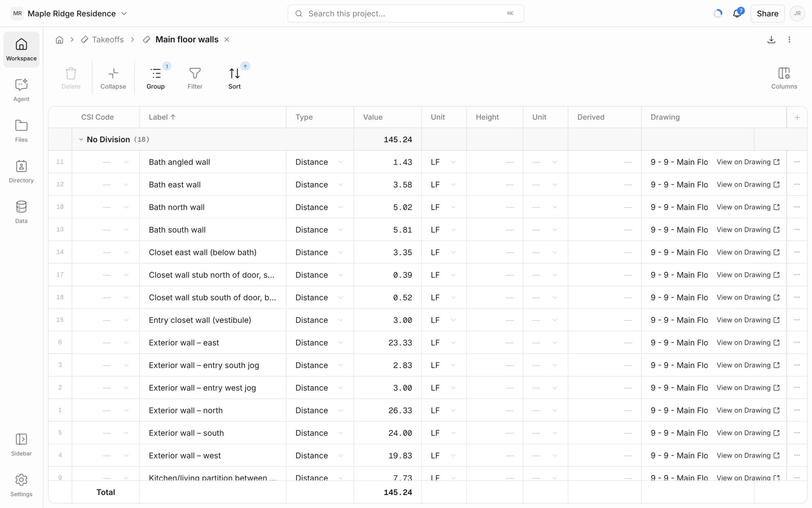The width and height of the screenshot is (812, 508).
Task: View Bath angled wall on drawing
Action: [748, 162]
